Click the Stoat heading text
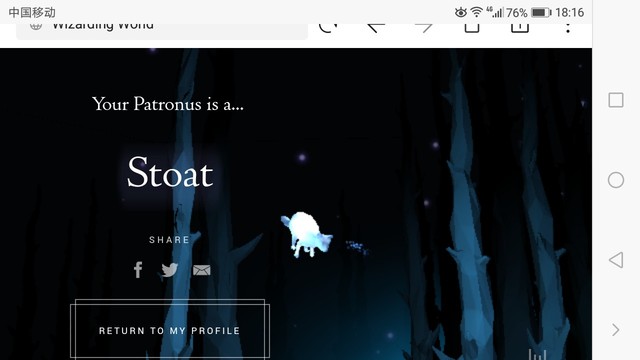Screen dimensions: 640x360 click(x=170, y=172)
